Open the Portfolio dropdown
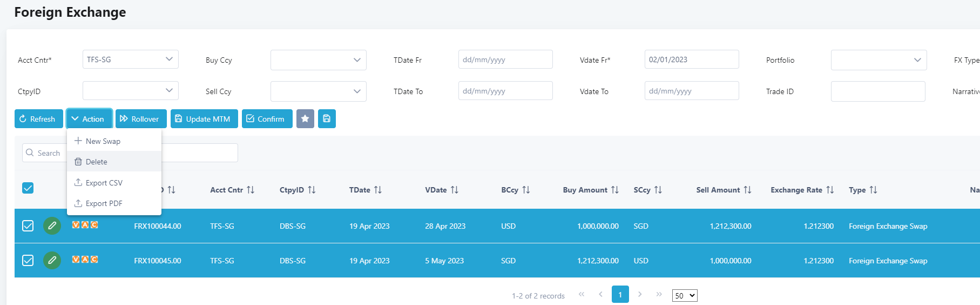Image resolution: width=980 pixels, height=305 pixels. 878,60
